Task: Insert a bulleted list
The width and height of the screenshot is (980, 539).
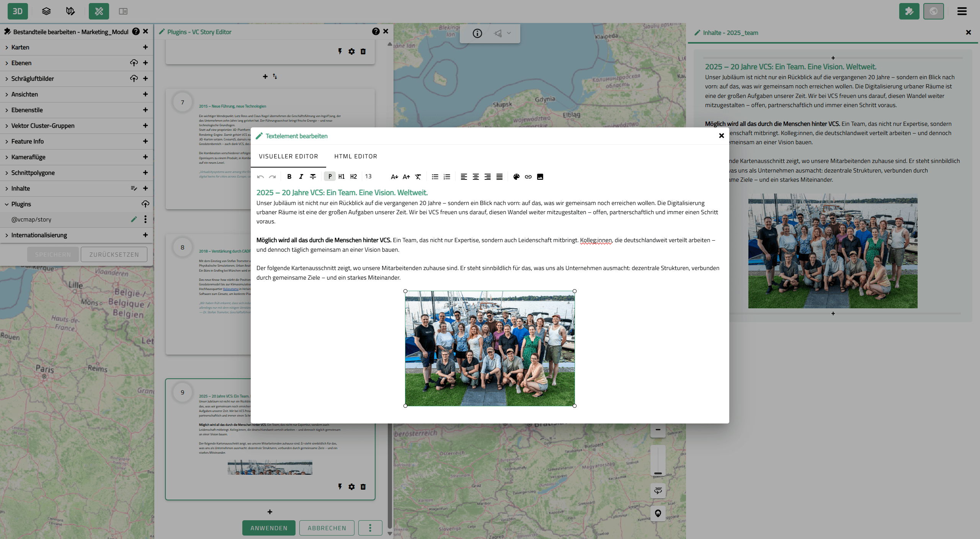Action: 435,176
